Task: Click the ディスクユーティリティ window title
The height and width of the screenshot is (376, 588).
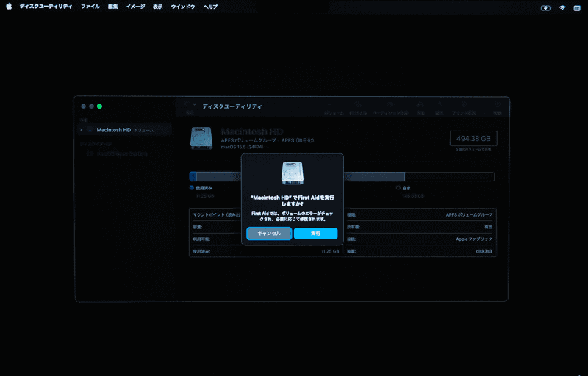Action: [x=232, y=106]
